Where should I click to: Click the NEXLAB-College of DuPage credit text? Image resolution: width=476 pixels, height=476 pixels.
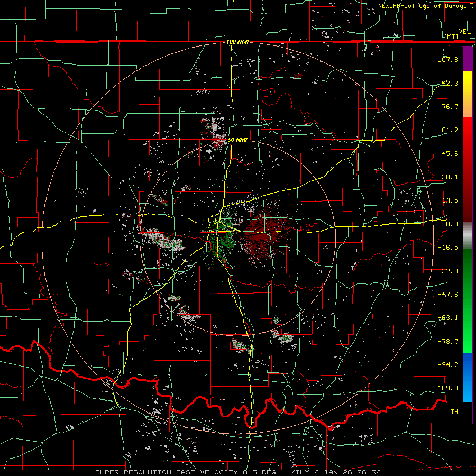(425, 6)
